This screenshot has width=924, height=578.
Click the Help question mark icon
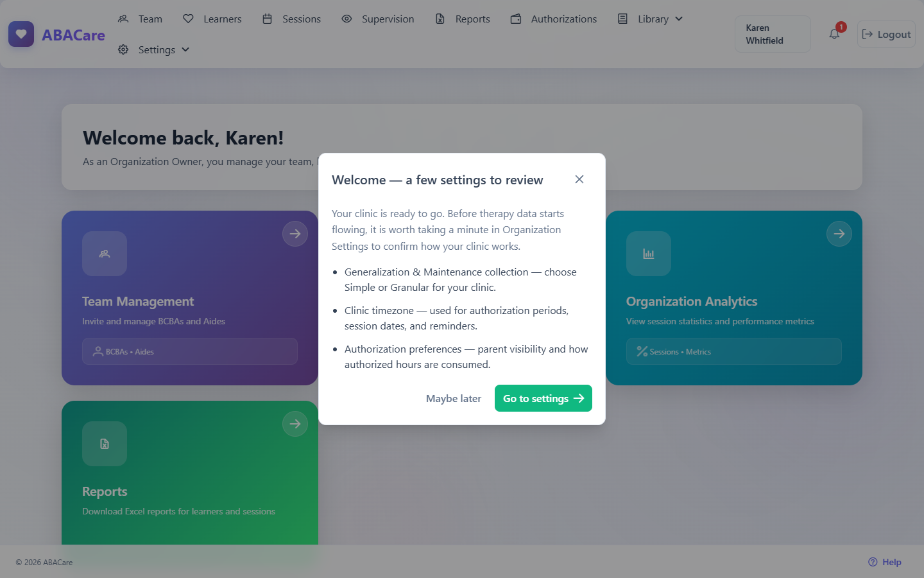coord(873,562)
